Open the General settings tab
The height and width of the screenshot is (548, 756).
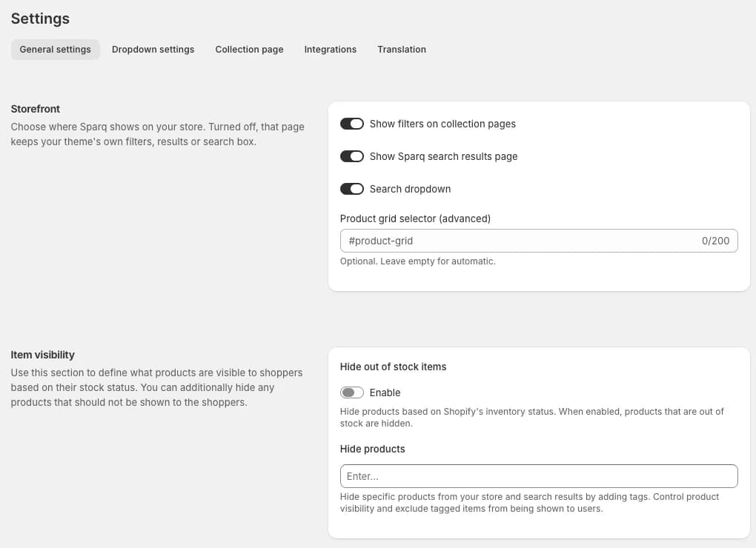coord(55,50)
